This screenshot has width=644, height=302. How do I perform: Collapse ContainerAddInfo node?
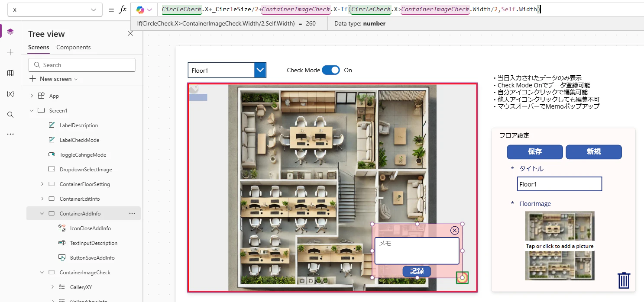pyautogui.click(x=42, y=214)
